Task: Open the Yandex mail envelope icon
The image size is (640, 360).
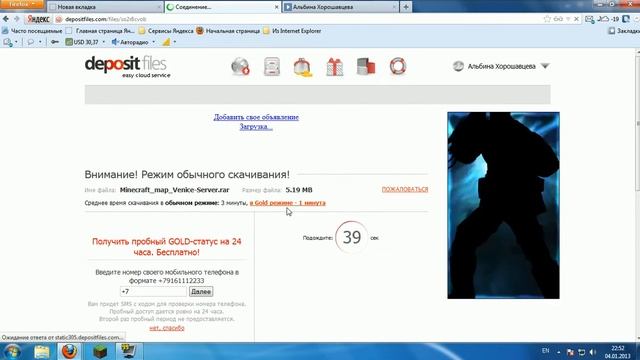Action: pyautogui.click(x=589, y=19)
